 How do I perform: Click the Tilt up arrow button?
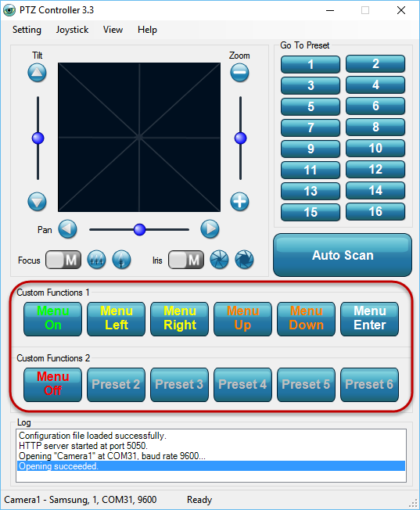(x=37, y=72)
